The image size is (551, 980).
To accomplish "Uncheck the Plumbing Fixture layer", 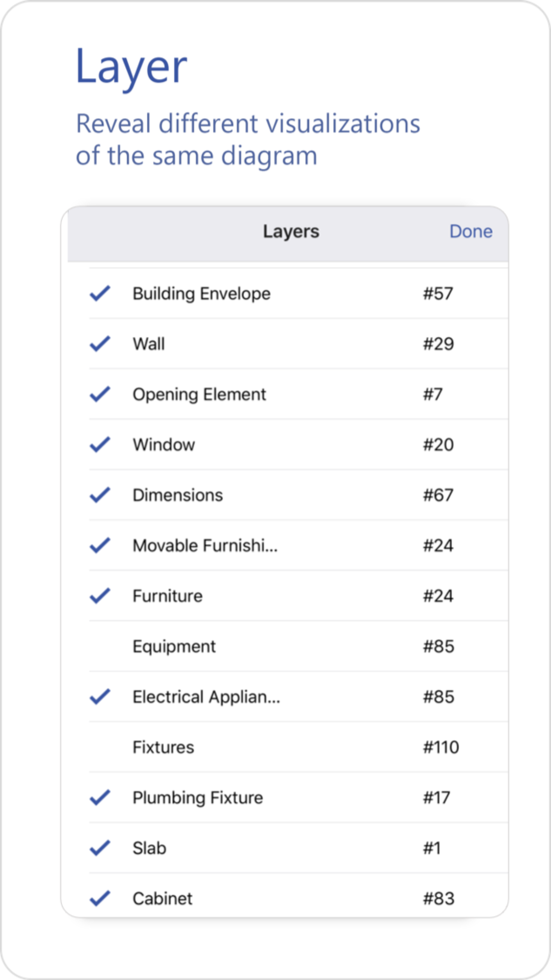I will [x=100, y=798].
